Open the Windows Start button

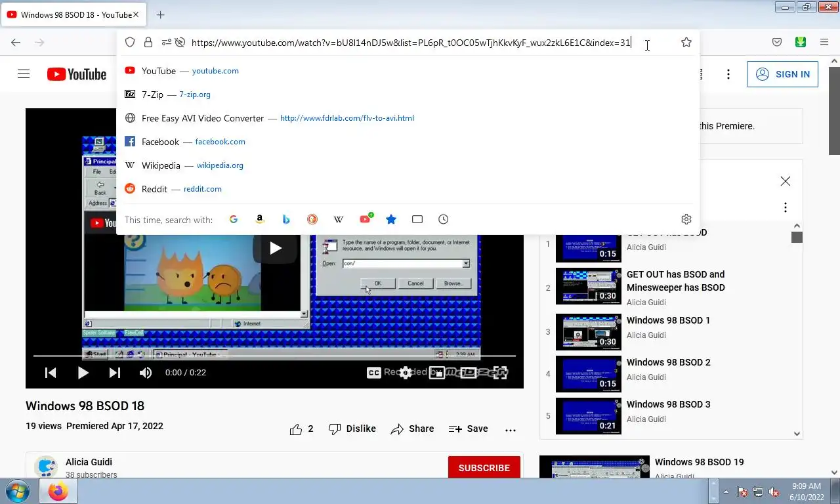click(17, 491)
